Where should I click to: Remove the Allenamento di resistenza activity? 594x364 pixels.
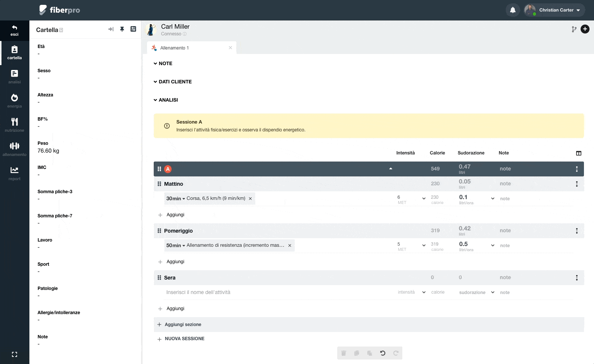pos(290,246)
